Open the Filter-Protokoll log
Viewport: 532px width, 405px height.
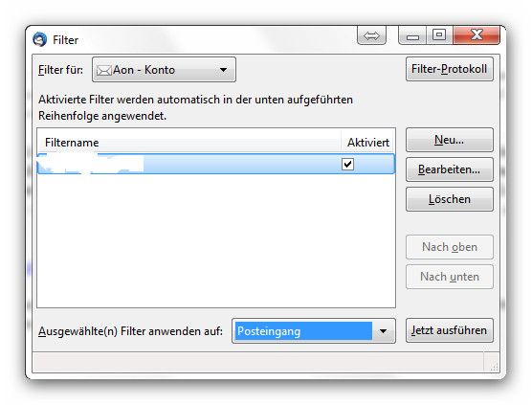click(x=449, y=69)
